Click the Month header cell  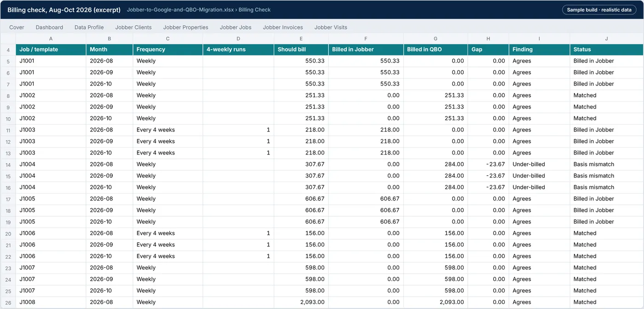(x=109, y=49)
